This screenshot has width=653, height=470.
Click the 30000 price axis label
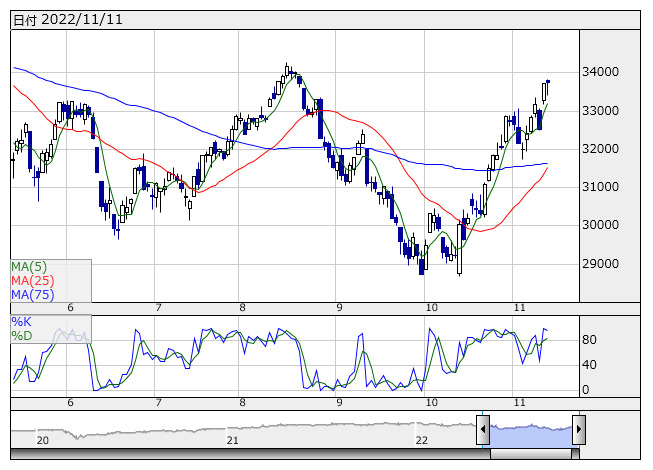(x=601, y=225)
